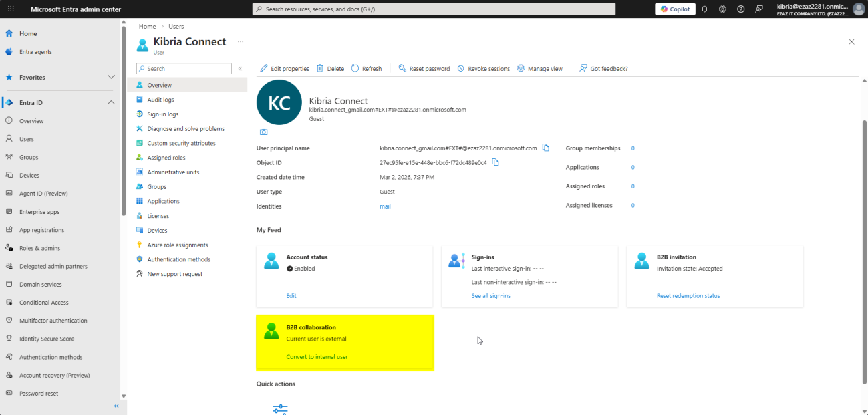Collapse the user resource menu chevron
The height and width of the screenshot is (415, 868).
240,69
